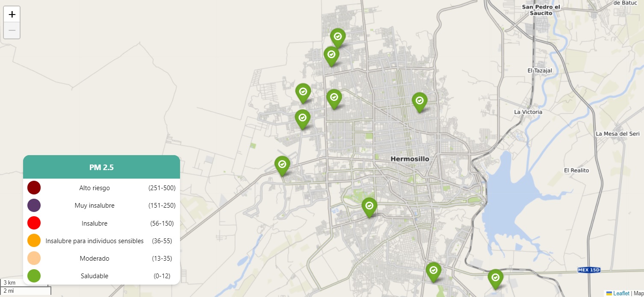
Task: Click the green marker south of Hermosillo label
Action: click(x=369, y=206)
